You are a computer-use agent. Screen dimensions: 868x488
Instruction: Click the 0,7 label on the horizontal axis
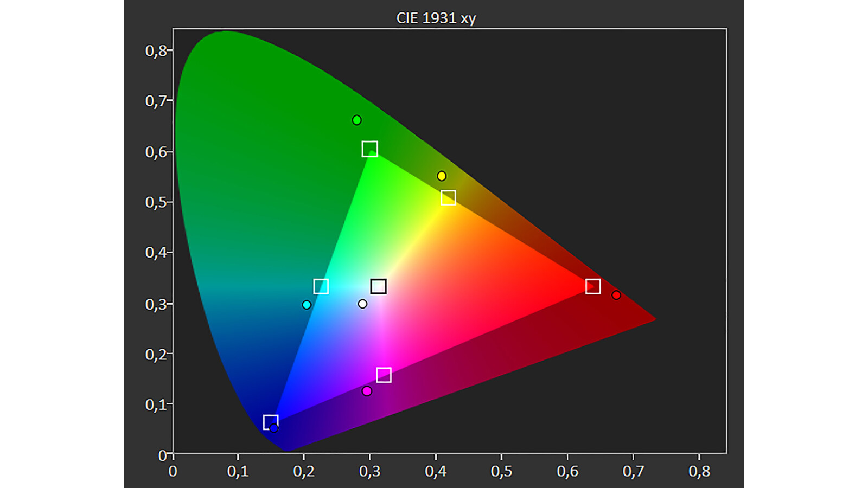point(633,471)
